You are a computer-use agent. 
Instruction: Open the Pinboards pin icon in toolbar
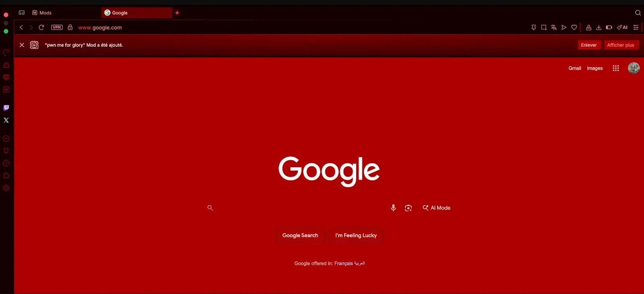coord(534,27)
